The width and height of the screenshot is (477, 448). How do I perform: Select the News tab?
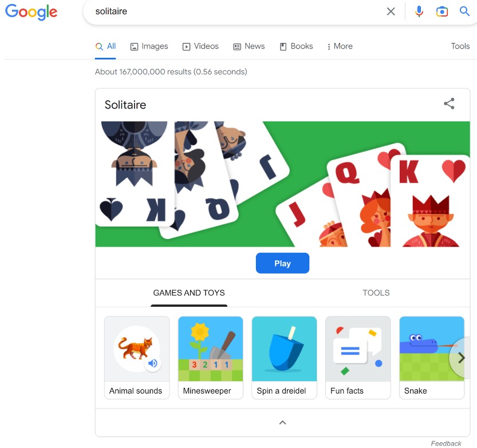click(x=249, y=46)
